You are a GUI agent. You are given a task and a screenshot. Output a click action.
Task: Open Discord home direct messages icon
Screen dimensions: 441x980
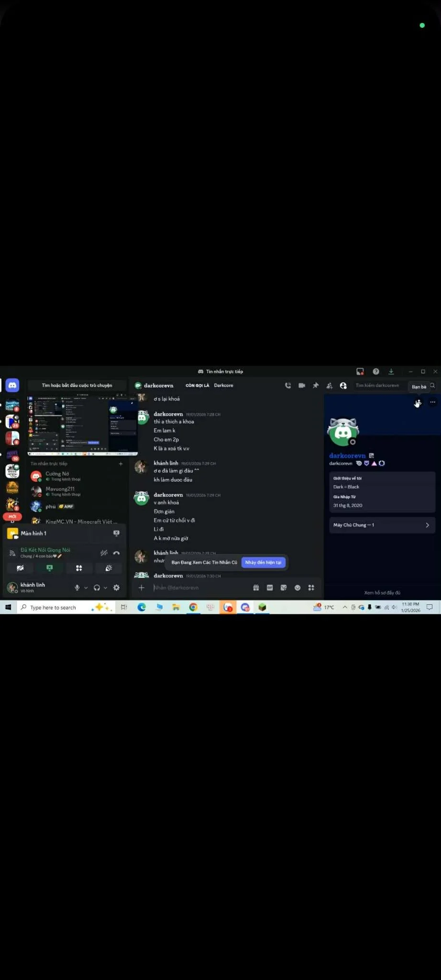[12, 385]
